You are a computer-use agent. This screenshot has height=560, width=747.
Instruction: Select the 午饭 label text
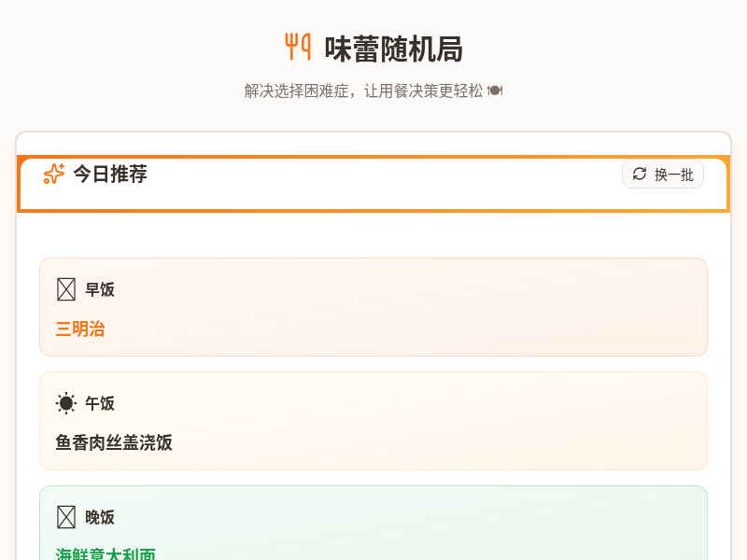pyautogui.click(x=100, y=403)
